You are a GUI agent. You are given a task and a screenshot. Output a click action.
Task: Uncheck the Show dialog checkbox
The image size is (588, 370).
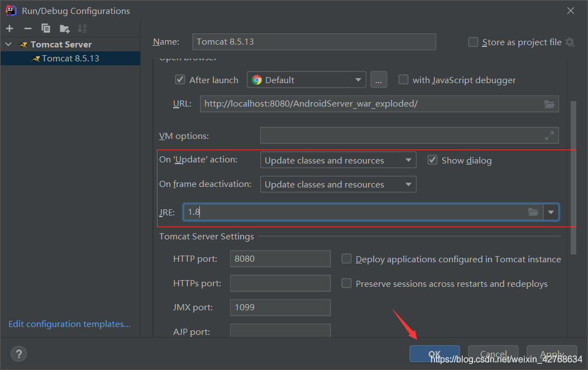click(x=432, y=160)
